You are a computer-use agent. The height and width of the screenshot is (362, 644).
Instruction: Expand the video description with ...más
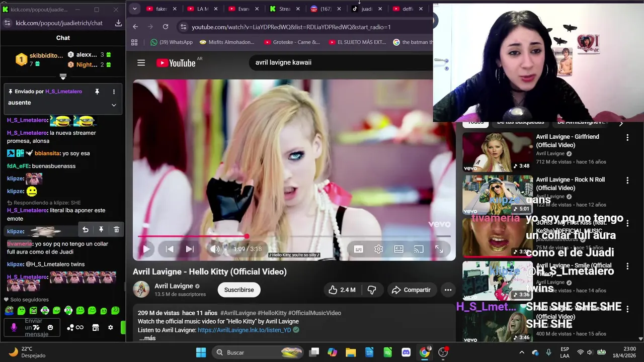point(147,338)
